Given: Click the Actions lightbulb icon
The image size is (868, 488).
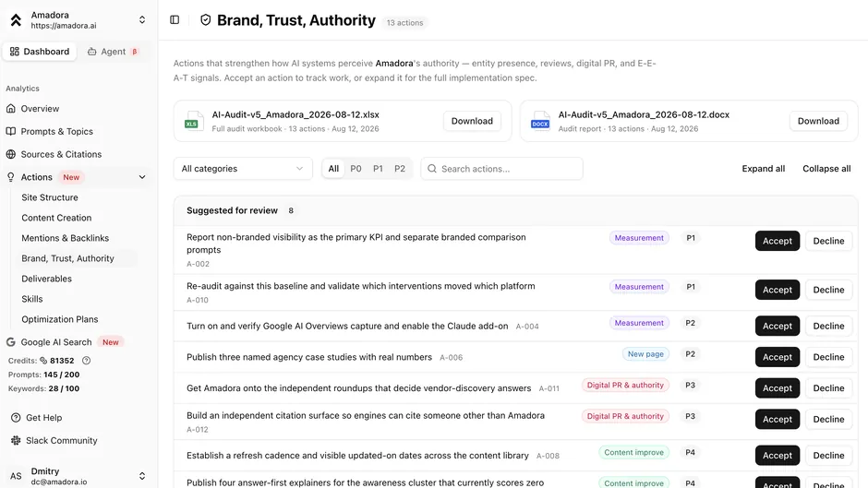Looking at the screenshot, I should point(10,177).
